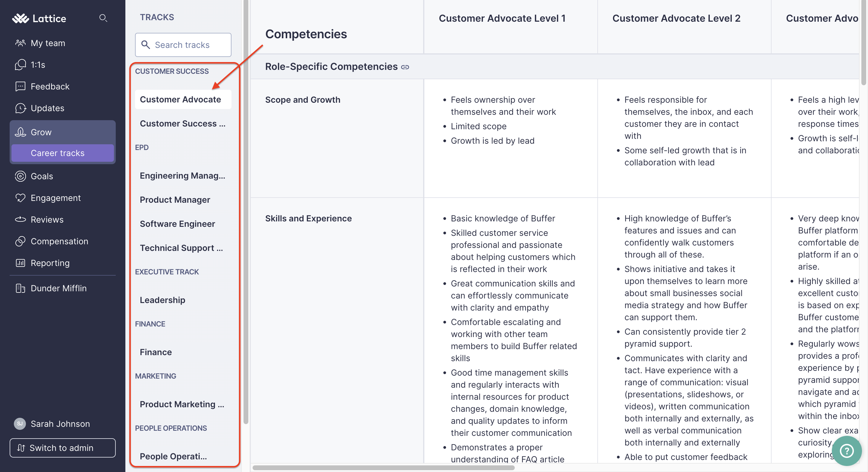The width and height of the screenshot is (868, 472).
Task: Click the Software Engineer track
Action: click(x=177, y=223)
